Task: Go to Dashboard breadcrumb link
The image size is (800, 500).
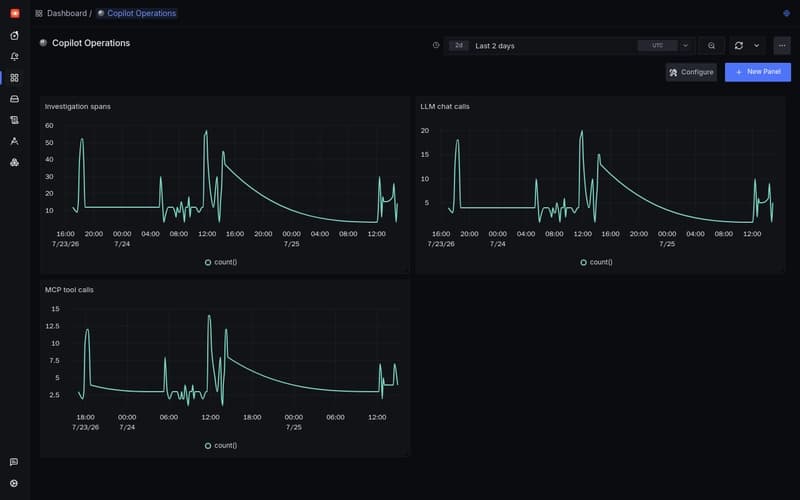Action: point(66,13)
